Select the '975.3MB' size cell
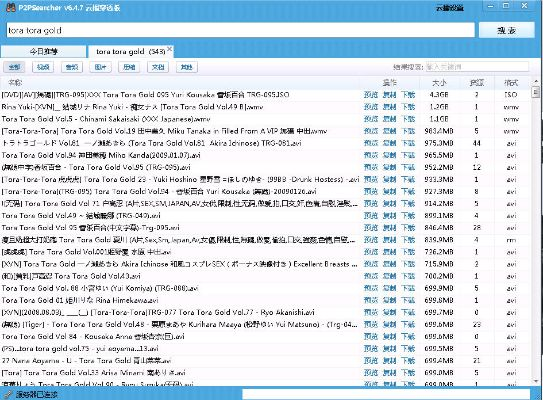 [439, 143]
